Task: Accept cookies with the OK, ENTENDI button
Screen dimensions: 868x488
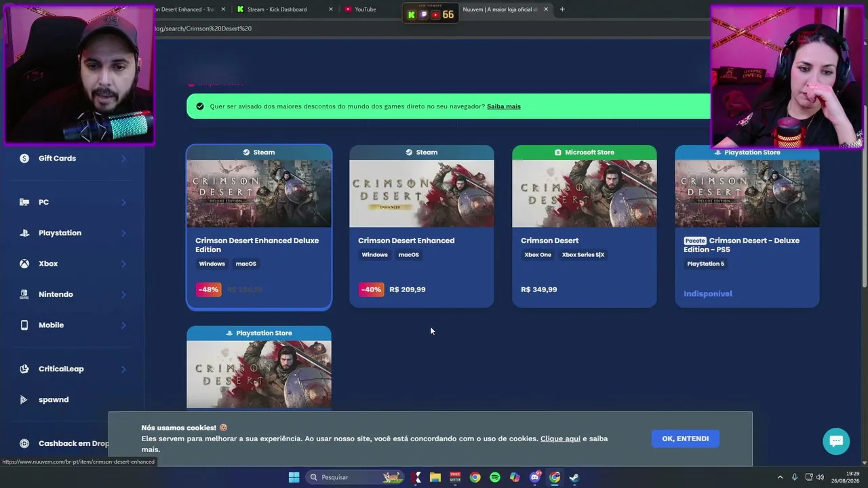Action: coord(686,439)
